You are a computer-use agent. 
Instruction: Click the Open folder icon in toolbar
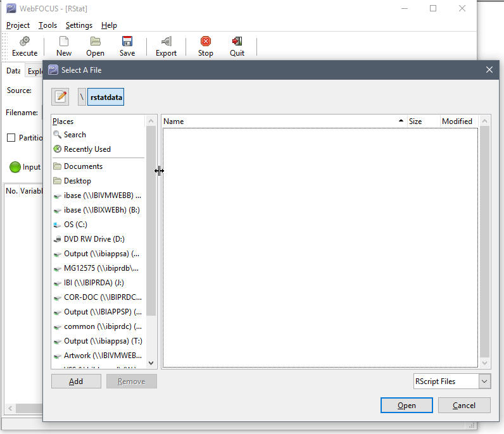(x=95, y=42)
